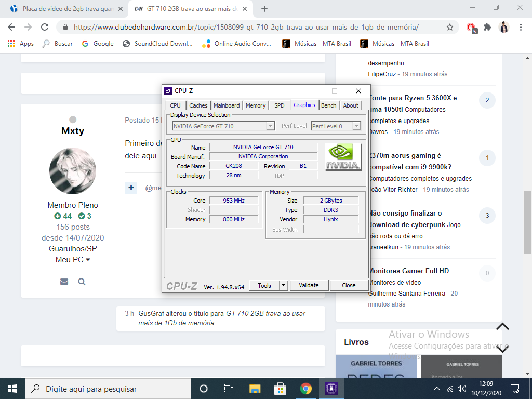Close the 'GT 710 2GB trava' tab
This screenshot has width=532, height=399.
[x=245, y=9]
